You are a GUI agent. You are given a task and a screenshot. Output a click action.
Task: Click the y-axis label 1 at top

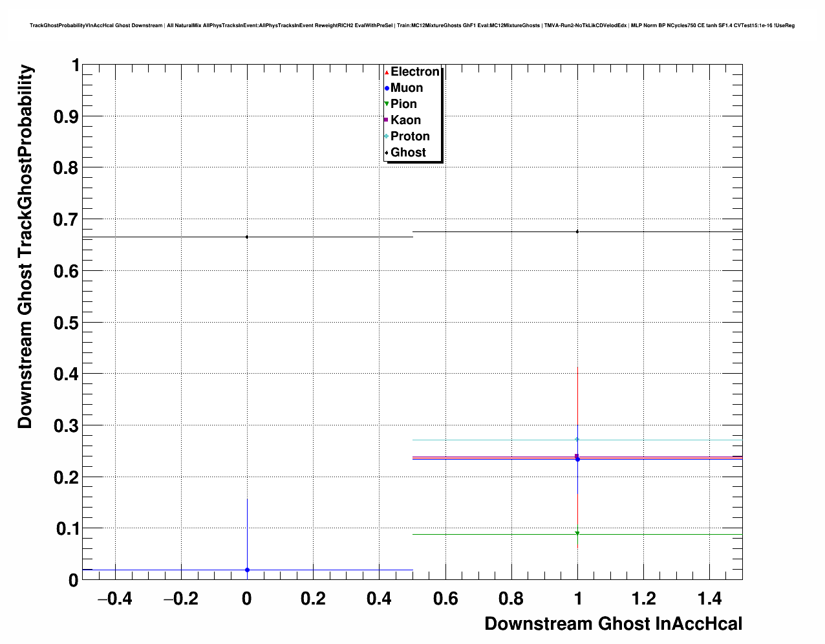(x=75, y=65)
